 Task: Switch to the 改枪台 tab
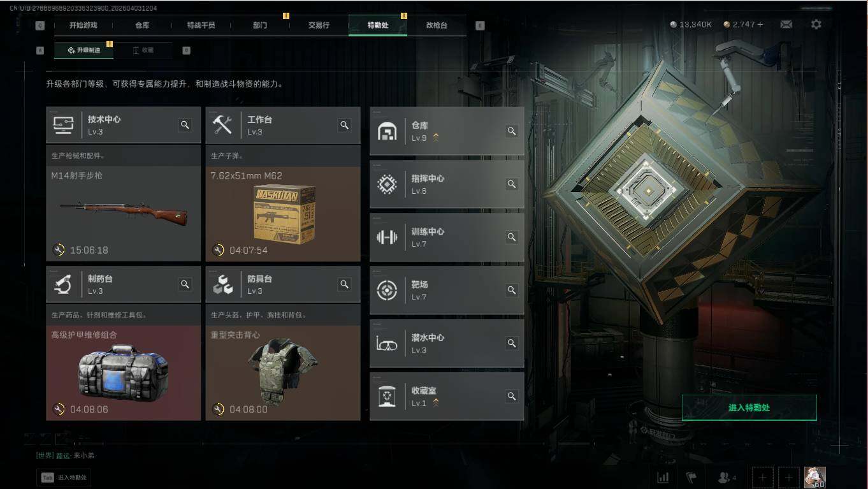coord(437,26)
